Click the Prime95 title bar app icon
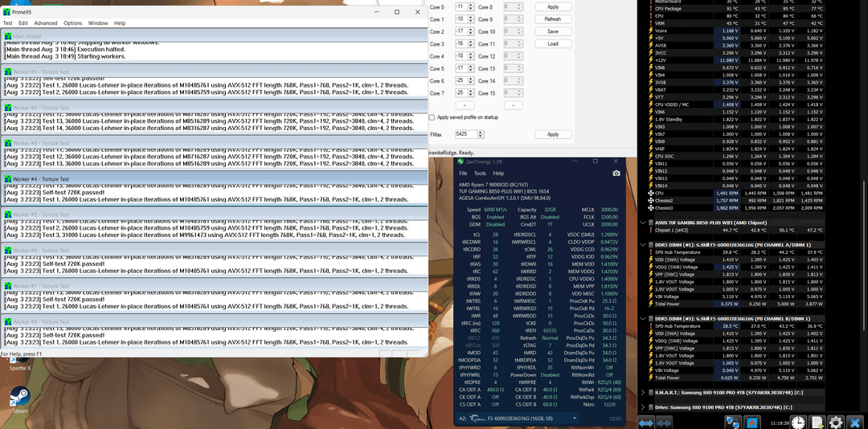The width and height of the screenshot is (868, 429). [6, 11]
